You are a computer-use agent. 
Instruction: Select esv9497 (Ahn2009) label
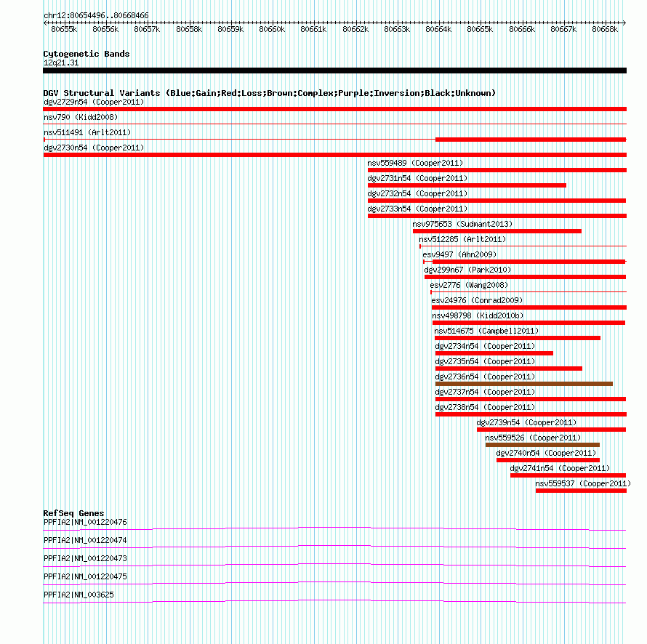459,254
